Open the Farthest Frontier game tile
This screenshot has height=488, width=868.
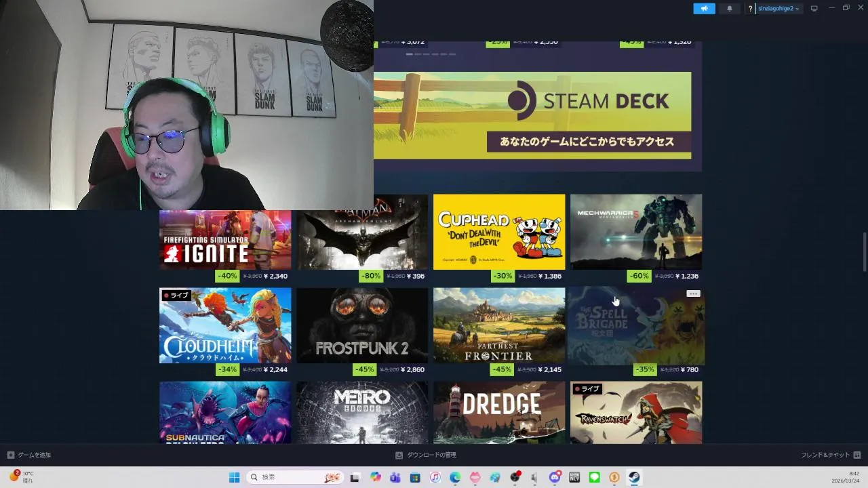point(499,325)
